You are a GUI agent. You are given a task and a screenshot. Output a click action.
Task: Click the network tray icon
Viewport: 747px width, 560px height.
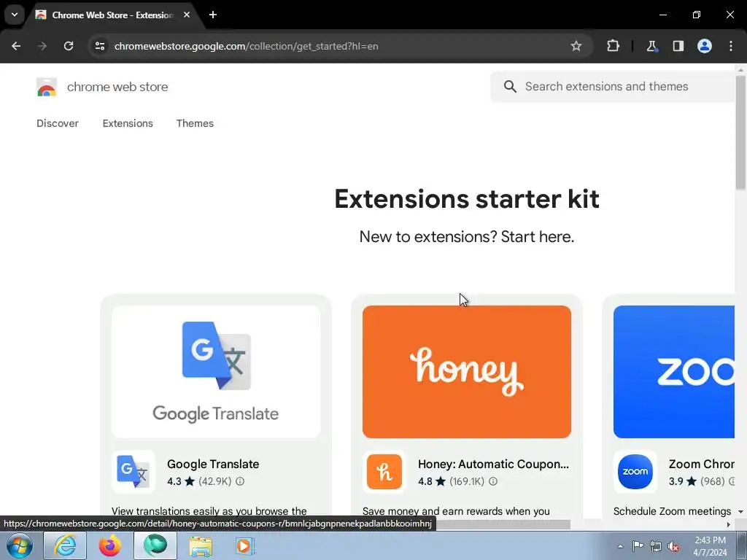[656, 546]
